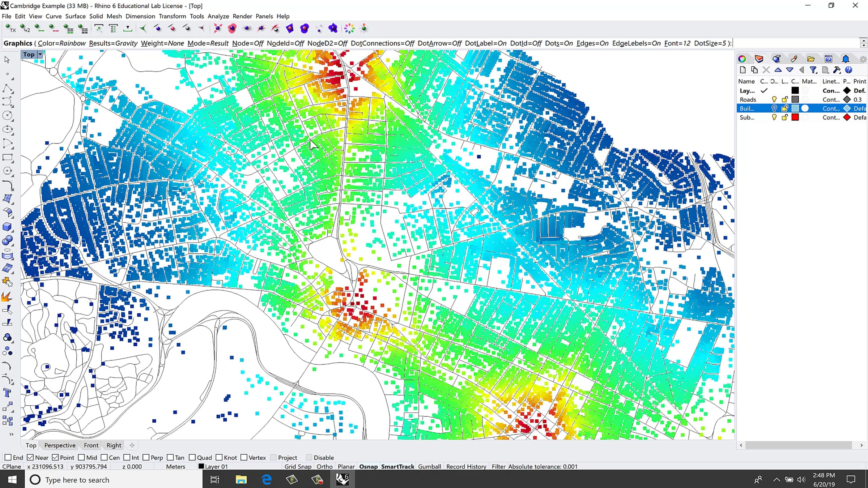Select the arrow pointer tool in left toolbar
Screen dimensions: 868x488
click(x=7, y=59)
